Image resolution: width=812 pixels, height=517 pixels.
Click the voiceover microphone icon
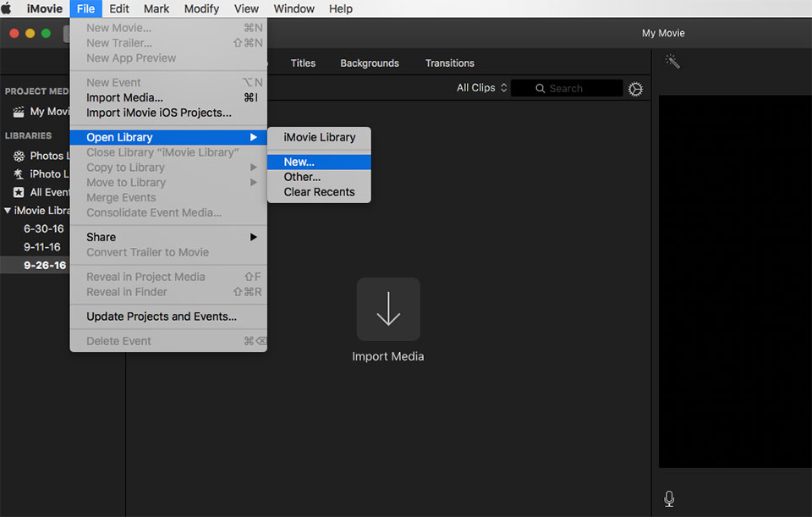pos(669,498)
